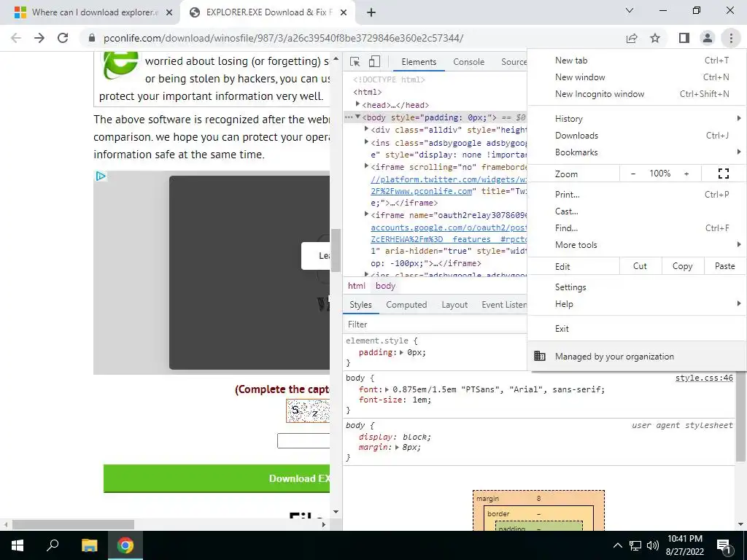Click the style.css:46 source link
Image resolution: width=747 pixels, height=560 pixels.
pos(704,378)
